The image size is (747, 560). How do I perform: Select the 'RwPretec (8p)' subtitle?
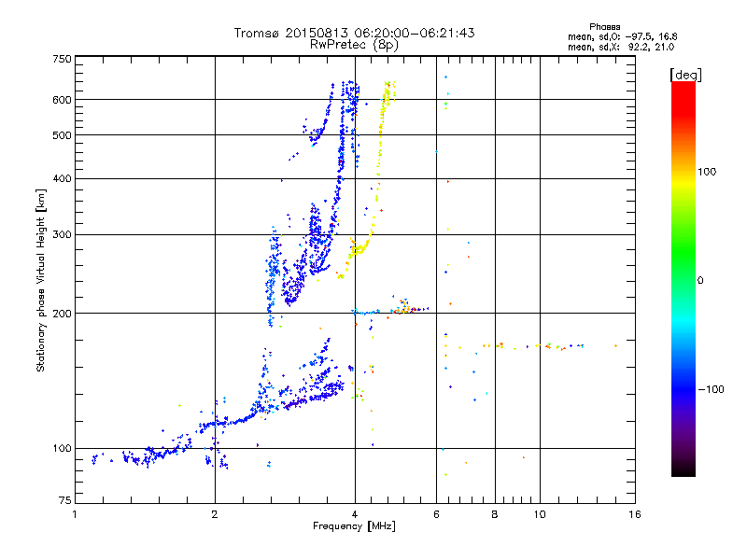[354, 45]
